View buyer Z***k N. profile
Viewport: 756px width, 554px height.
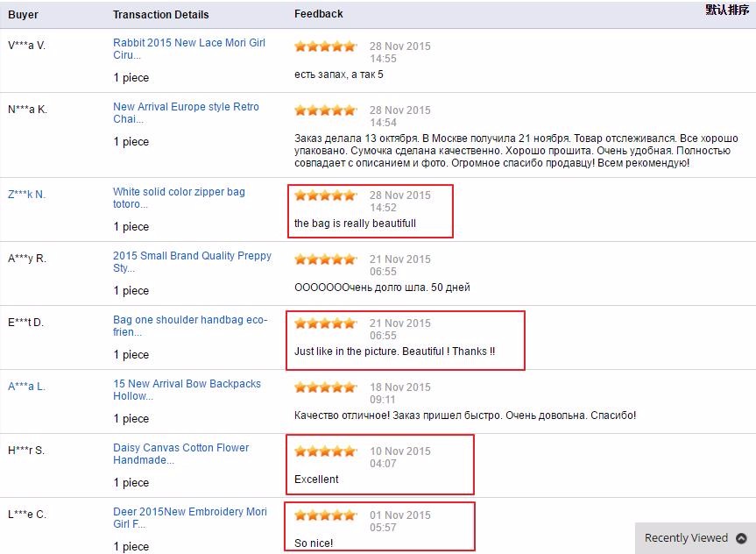pyautogui.click(x=26, y=195)
